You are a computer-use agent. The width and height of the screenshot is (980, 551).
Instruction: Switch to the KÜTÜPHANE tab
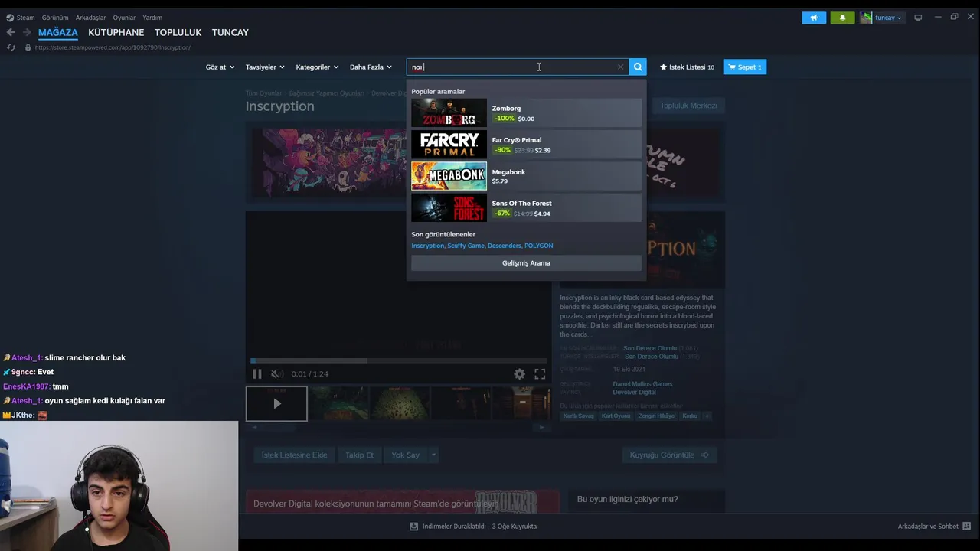[x=116, y=32]
